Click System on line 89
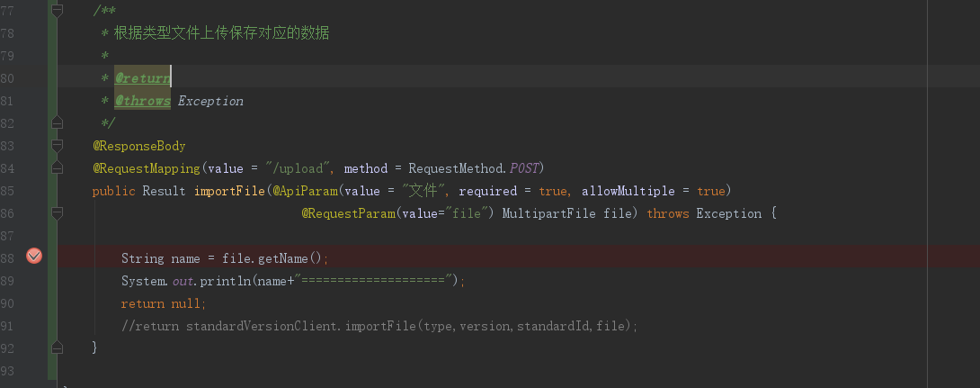The image size is (980, 388). (x=142, y=281)
